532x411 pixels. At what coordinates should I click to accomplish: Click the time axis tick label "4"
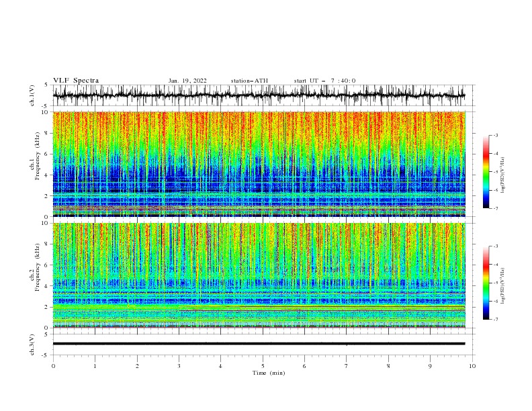pyautogui.click(x=220, y=366)
